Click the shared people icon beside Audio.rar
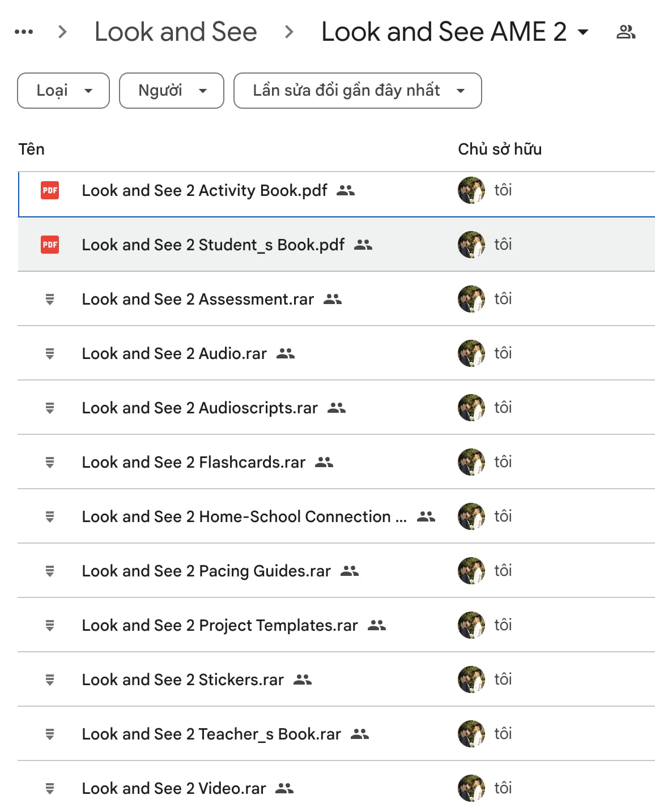Viewport: 655px width, 812px height. point(286,353)
